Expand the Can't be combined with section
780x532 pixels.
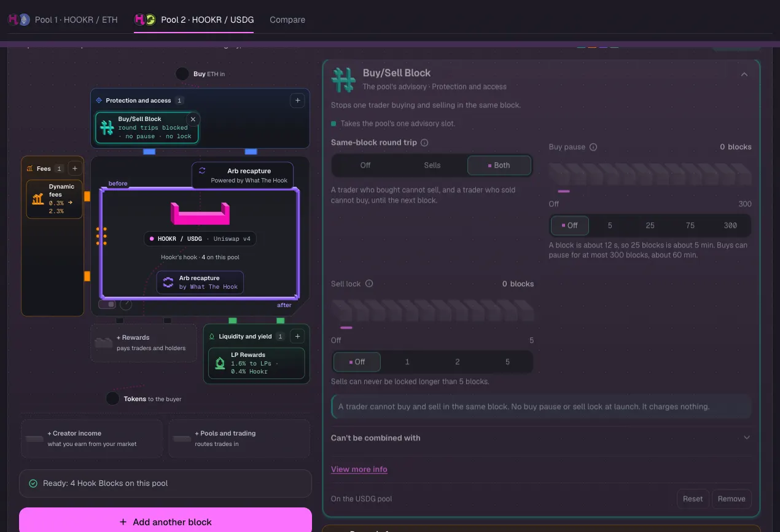pyautogui.click(x=541, y=438)
